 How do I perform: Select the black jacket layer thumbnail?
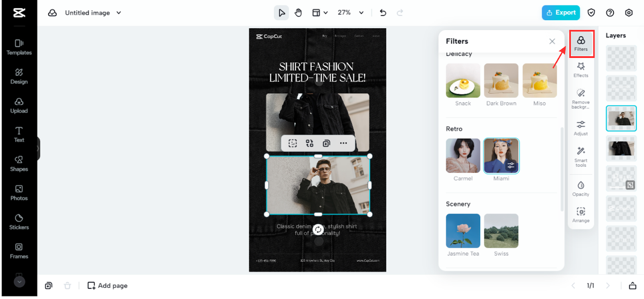pos(621,148)
